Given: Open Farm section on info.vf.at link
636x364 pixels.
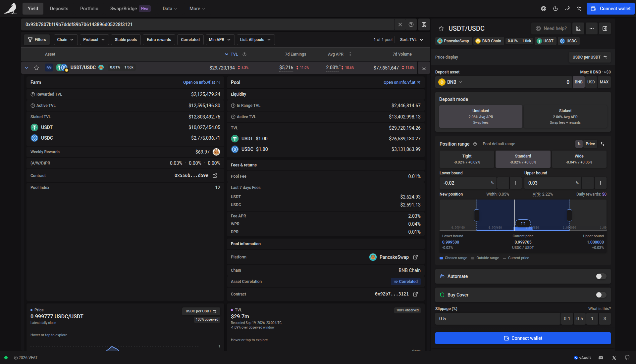Looking at the screenshot, I should click(x=201, y=82).
